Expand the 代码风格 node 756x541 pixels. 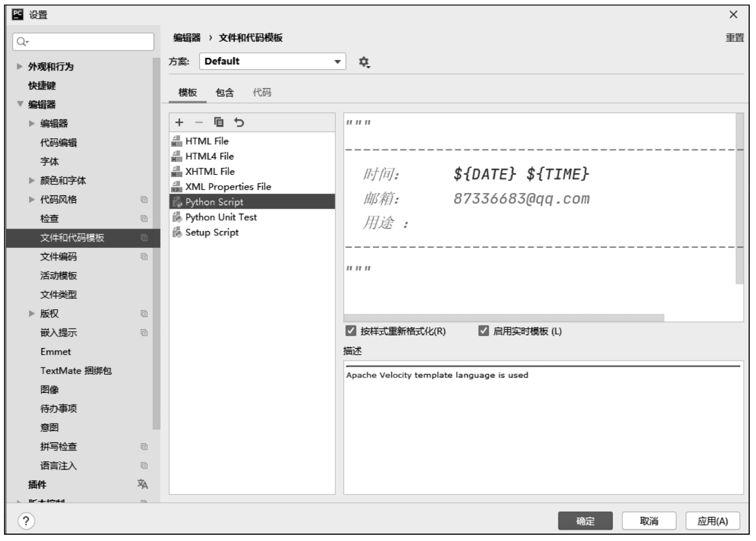coord(32,199)
